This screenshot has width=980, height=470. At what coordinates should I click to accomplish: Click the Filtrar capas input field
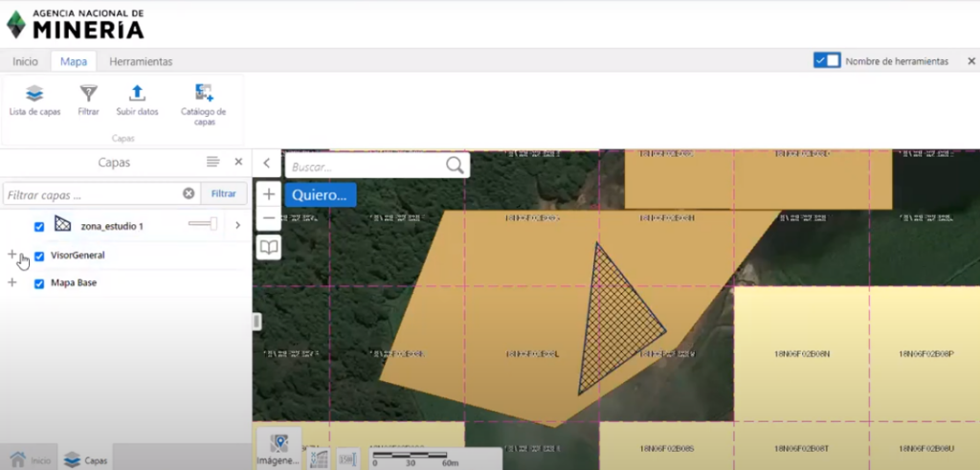[93, 194]
